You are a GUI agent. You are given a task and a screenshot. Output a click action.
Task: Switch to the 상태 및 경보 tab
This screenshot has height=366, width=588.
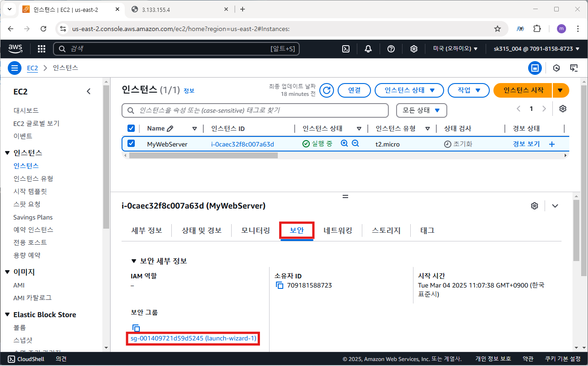click(201, 230)
